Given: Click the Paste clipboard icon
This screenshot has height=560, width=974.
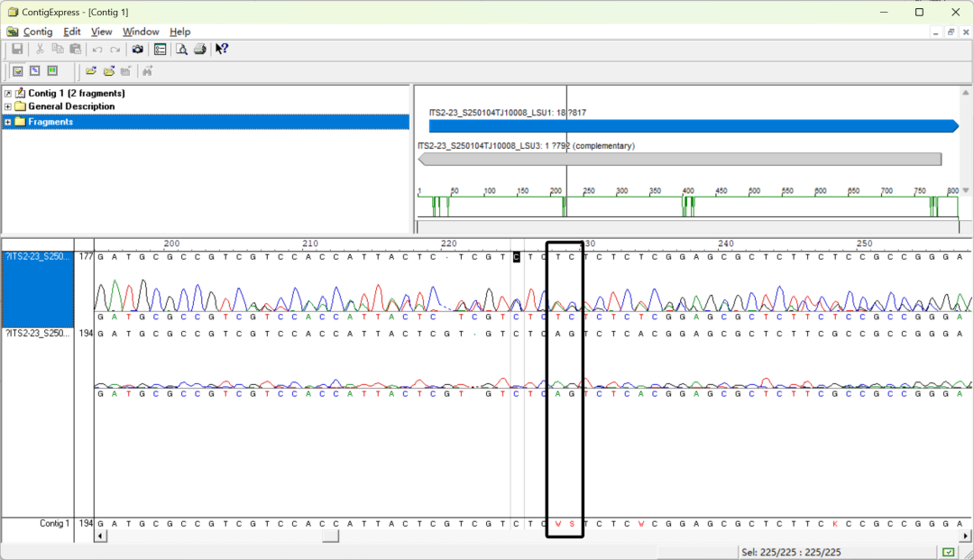Looking at the screenshot, I should pos(76,49).
